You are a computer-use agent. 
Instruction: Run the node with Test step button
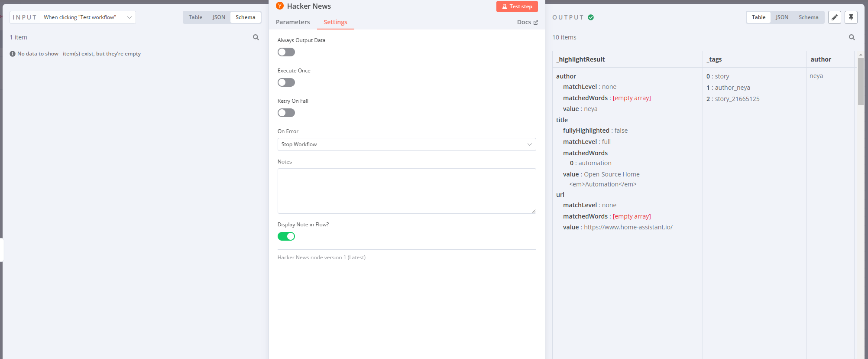tap(517, 7)
